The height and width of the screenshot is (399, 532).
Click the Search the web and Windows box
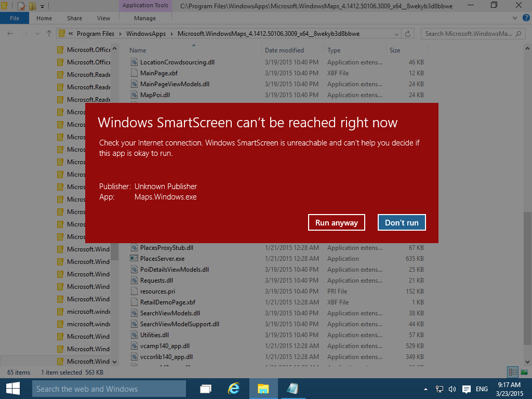coord(109,389)
